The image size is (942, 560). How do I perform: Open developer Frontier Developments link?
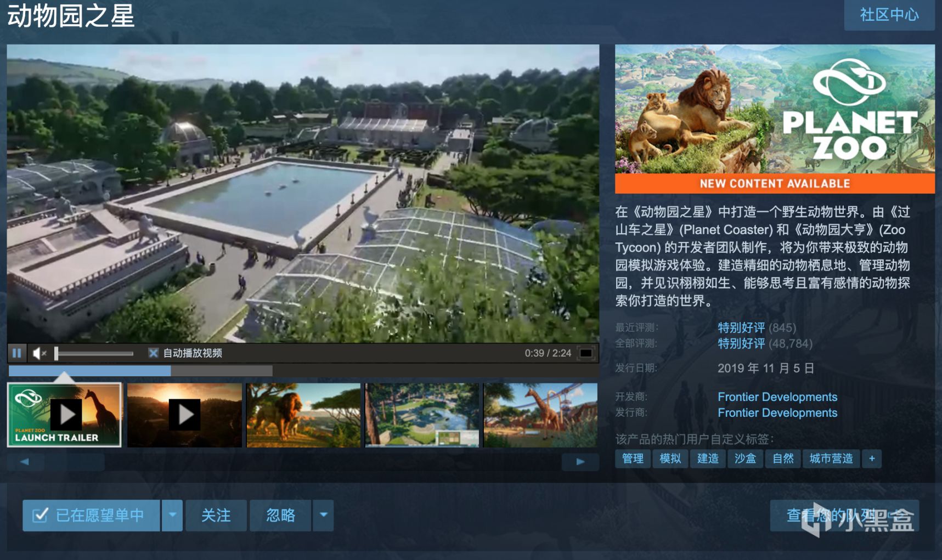coord(777,397)
